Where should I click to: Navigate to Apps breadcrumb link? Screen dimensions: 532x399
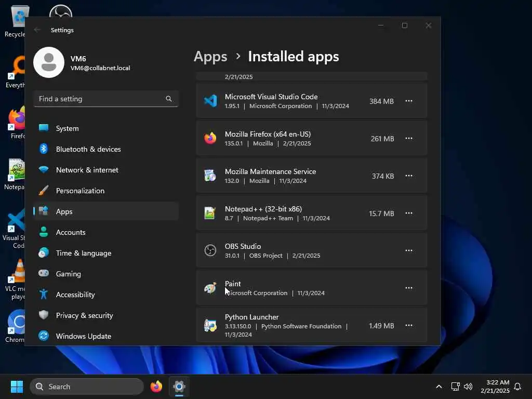tap(210, 57)
